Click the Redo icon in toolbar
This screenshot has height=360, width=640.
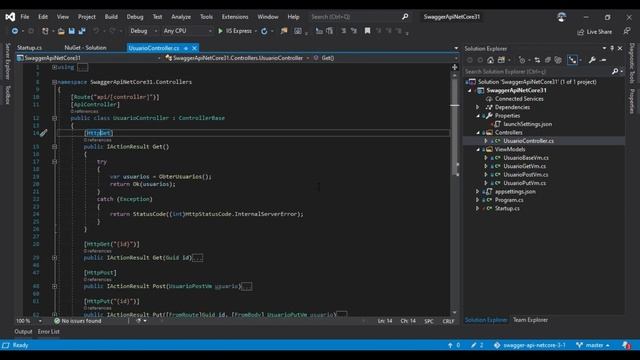(112, 31)
